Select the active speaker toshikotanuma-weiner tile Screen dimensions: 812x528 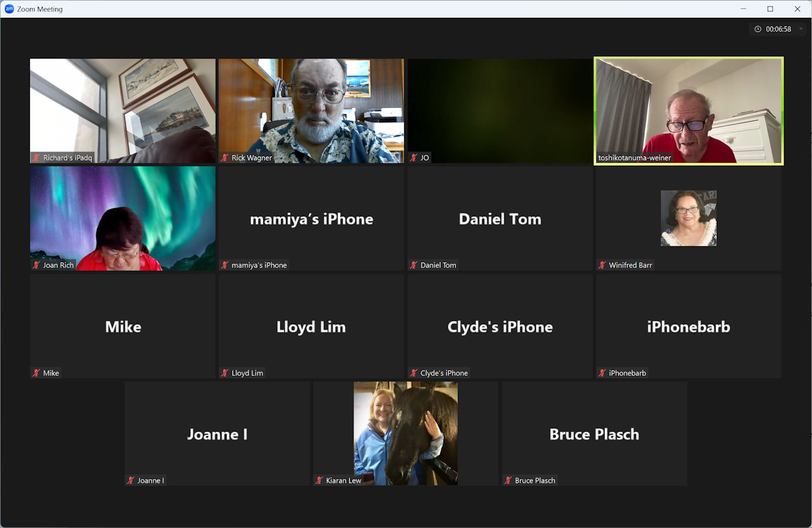click(x=688, y=111)
